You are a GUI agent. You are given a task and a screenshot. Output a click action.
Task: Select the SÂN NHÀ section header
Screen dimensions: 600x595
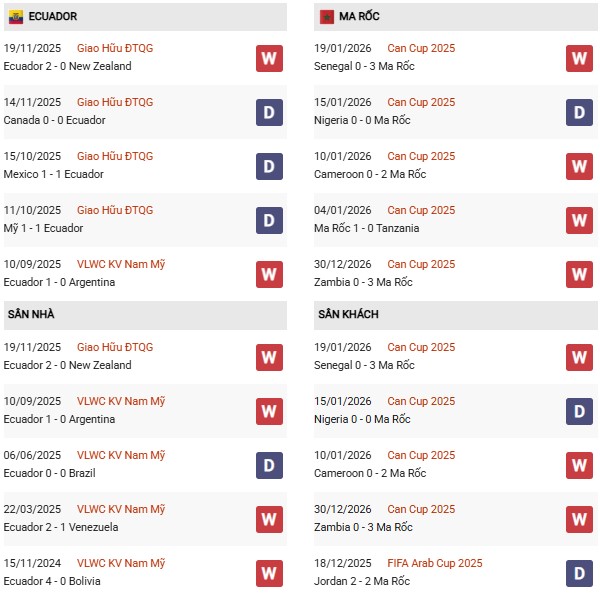31,314
